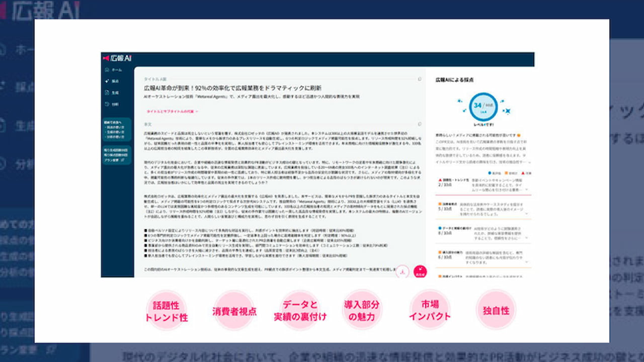The width and height of the screenshot is (644, 362).
Task: Click the circular download icon near the bottom
Action: [x=403, y=270]
